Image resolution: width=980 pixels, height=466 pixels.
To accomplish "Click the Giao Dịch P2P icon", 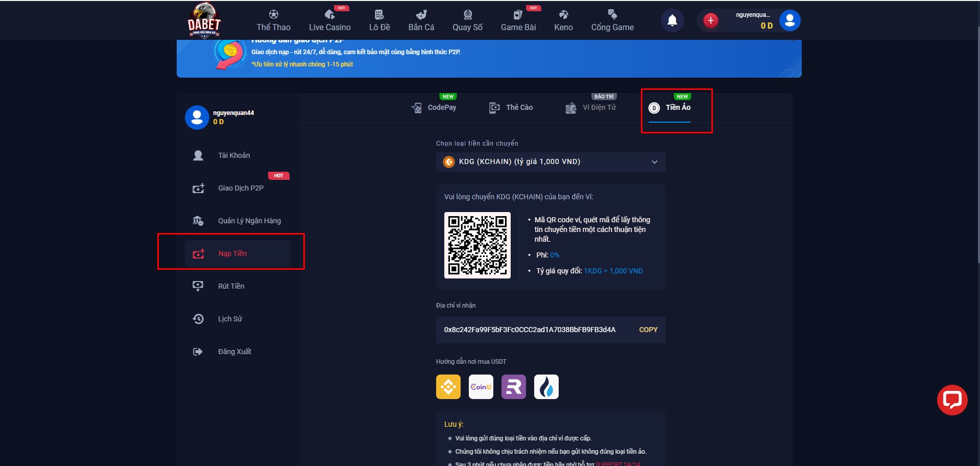I will point(198,188).
